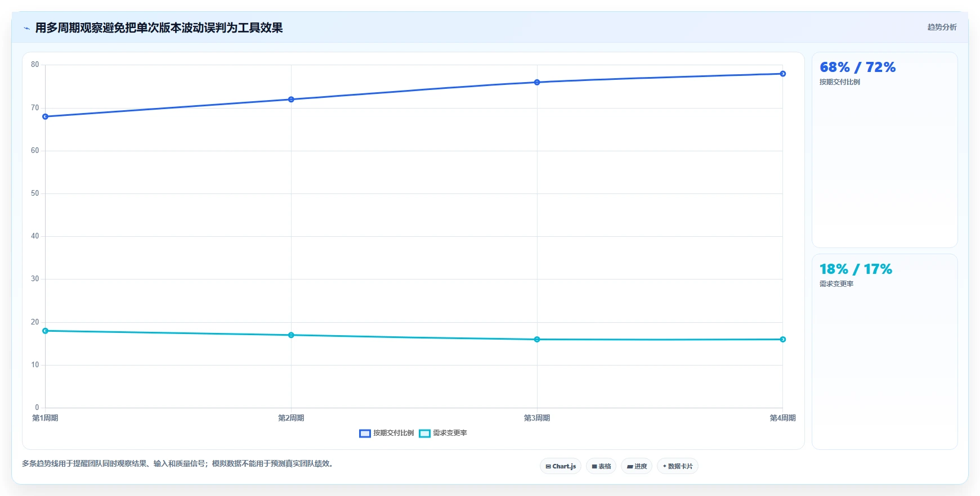Click the 50 tick on the y-axis
This screenshot has height=496, width=980.
pyautogui.click(x=35, y=193)
